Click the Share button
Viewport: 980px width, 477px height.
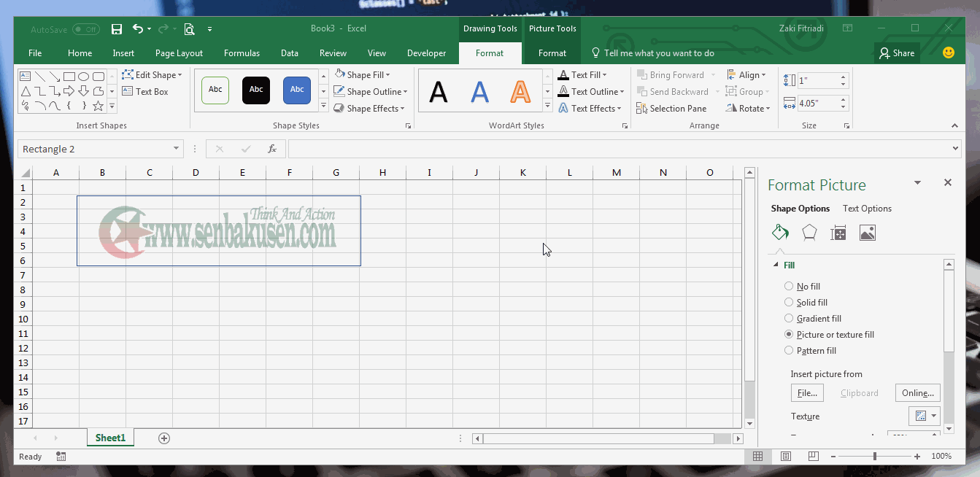(x=897, y=53)
